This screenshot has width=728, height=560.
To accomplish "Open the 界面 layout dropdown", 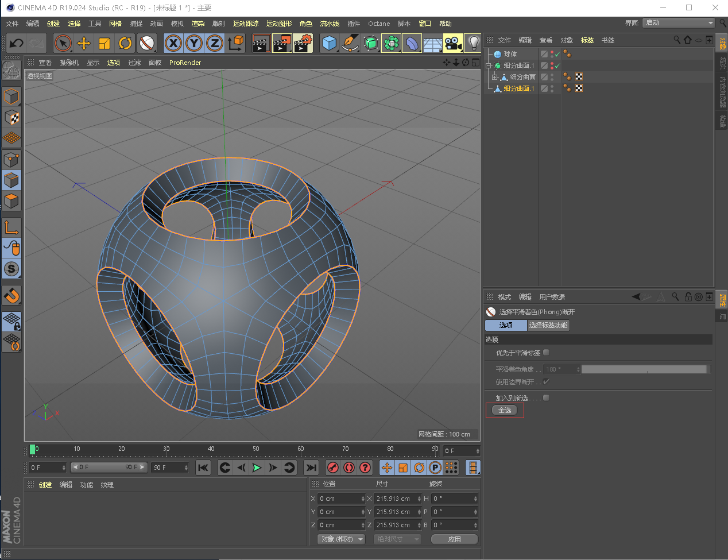I will [679, 23].
